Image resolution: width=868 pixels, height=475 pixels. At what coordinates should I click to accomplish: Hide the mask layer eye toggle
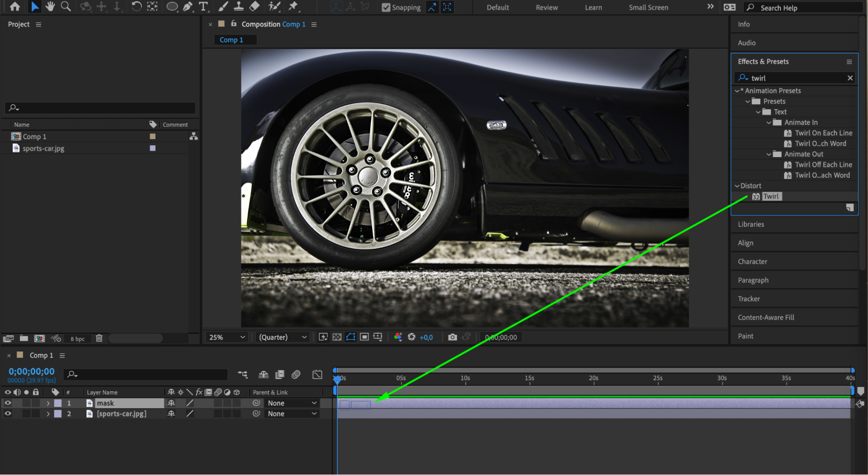[8, 403]
